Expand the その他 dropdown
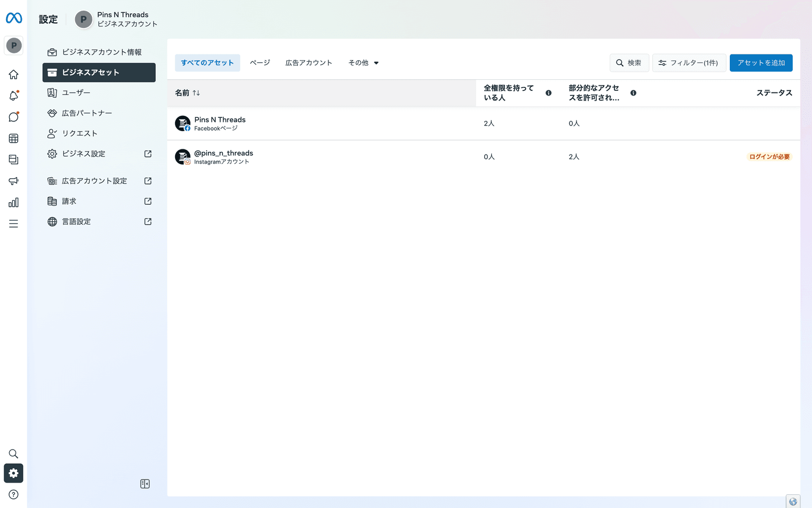Screen dimensions: 812x508 [x=363, y=63]
